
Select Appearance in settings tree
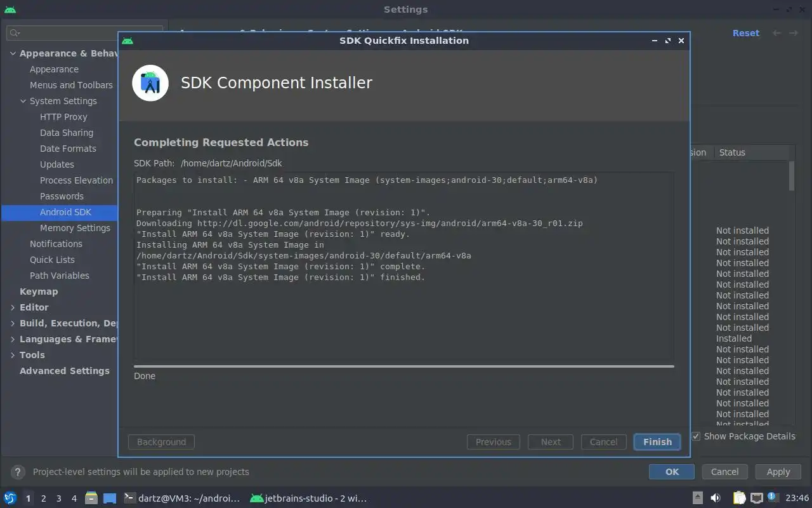pos(54,69)
